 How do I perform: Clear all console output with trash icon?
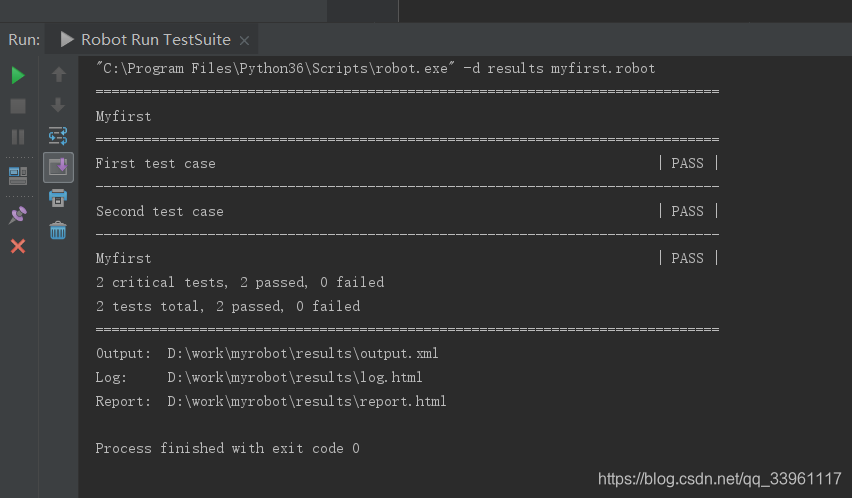click(x=58, y=230)
